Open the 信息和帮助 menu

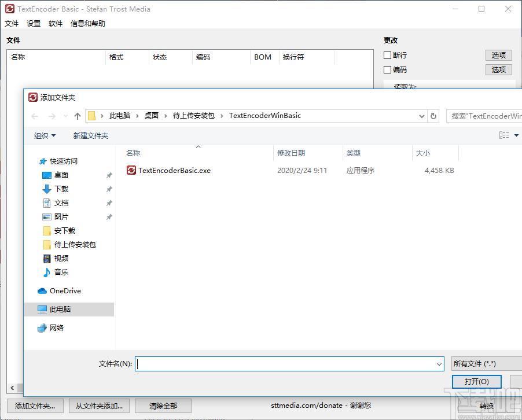click(x=88, y=24)
